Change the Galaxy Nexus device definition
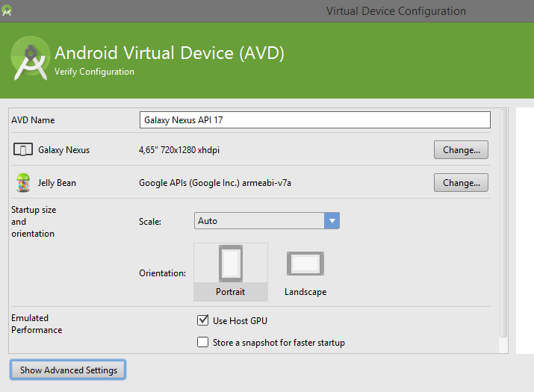This screenshot has height=392, width=534. [461, 150]
